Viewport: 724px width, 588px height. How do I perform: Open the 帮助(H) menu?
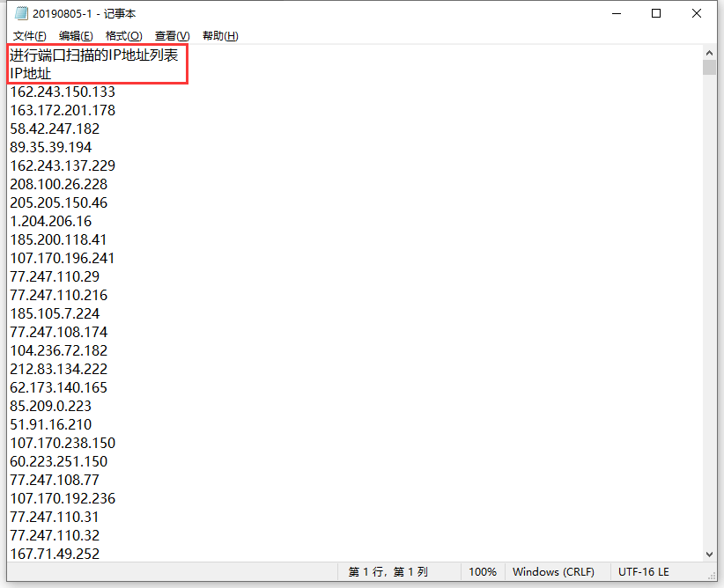(x=219, y=36)
